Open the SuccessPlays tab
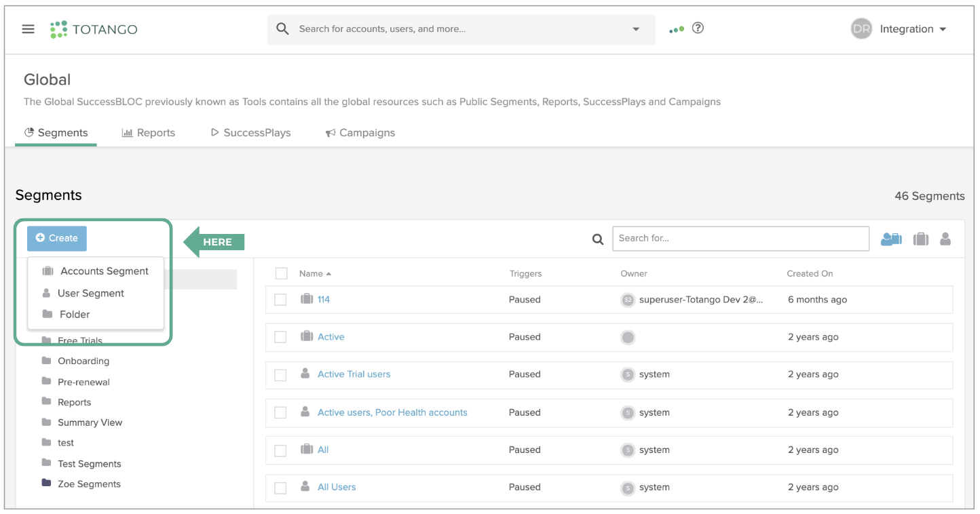 pos(250,133)
